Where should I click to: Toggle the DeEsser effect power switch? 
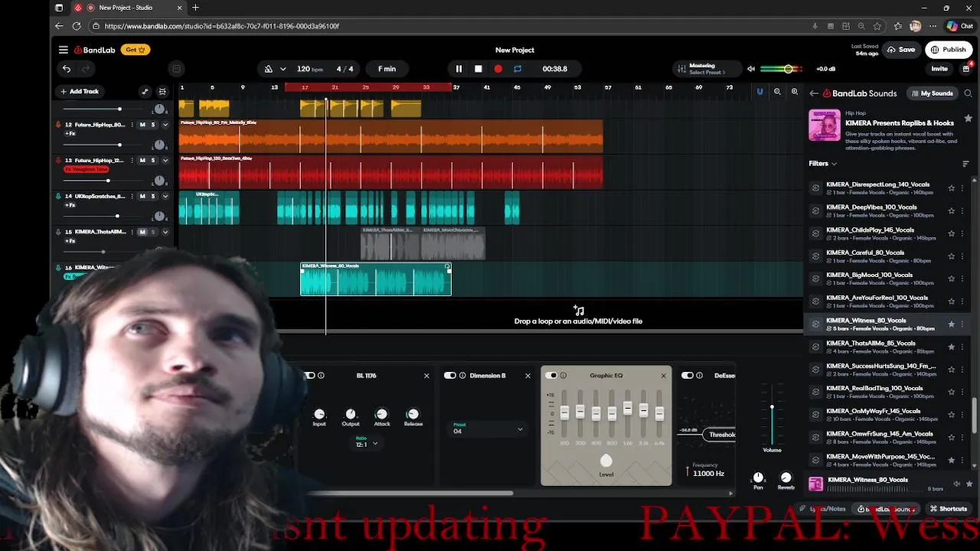(x=688, y=376)
